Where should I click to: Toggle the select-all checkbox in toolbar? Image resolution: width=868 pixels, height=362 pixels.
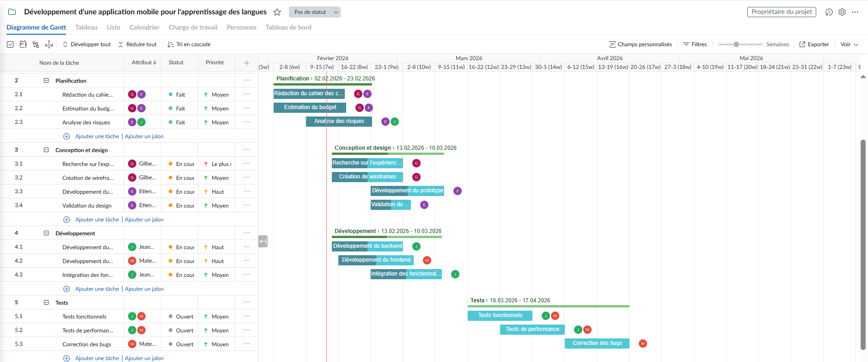tap(10, 44)
